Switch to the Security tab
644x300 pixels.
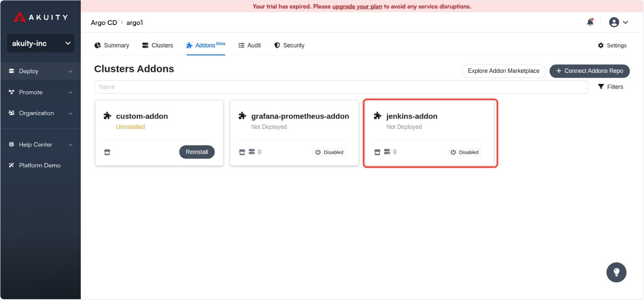[x=289, y=45]
